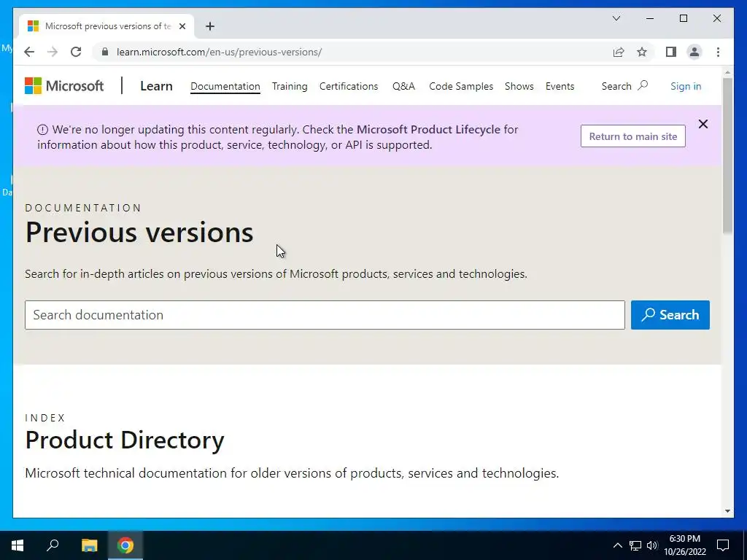Click the Product Directory heading
747x560 pixels.
pyautogui.click(x=125, y=440)
